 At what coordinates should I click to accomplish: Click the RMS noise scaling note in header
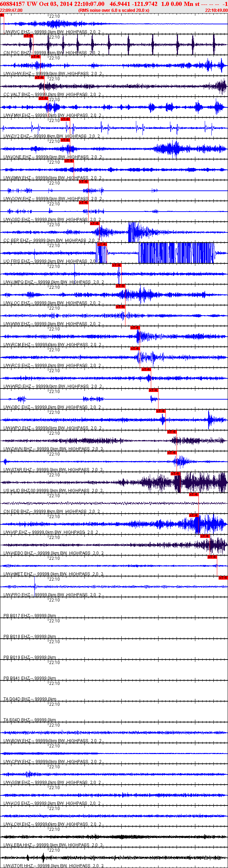click(114, 10)
